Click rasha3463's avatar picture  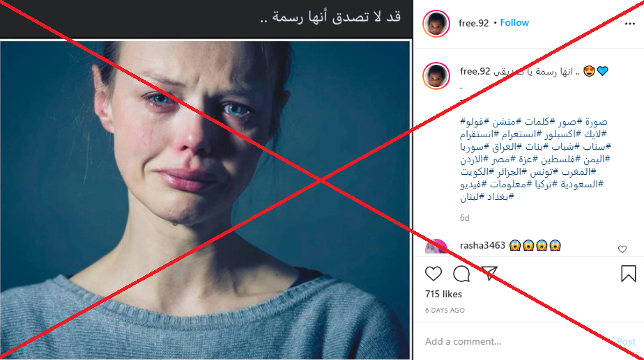(x=436, y=247)
